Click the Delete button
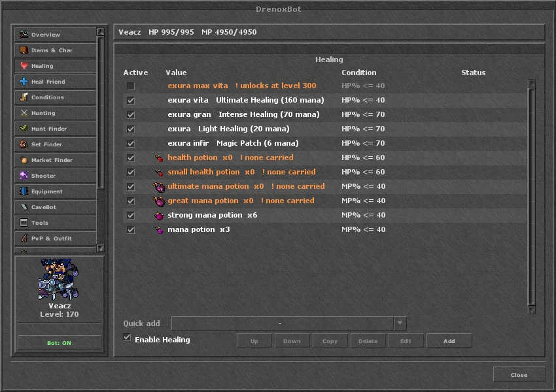The width and height of the screenshot is (556, 392). 368,340
